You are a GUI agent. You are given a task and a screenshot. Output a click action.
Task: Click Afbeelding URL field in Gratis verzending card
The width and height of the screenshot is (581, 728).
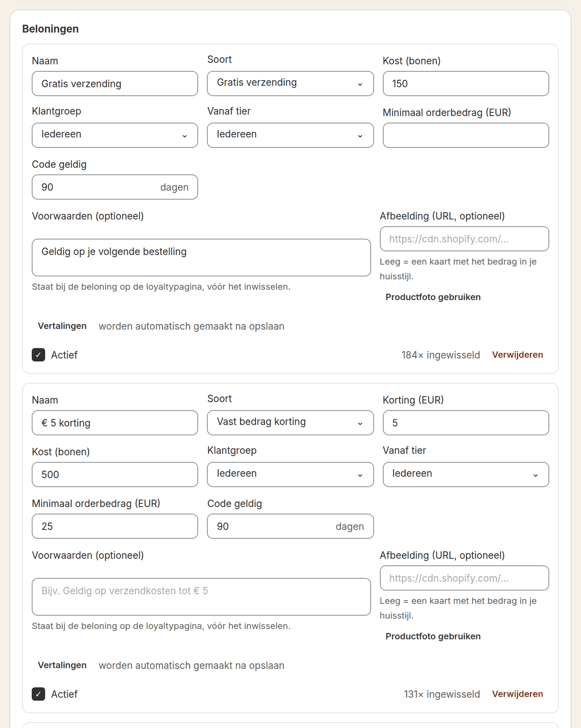(x=464, y=239)
